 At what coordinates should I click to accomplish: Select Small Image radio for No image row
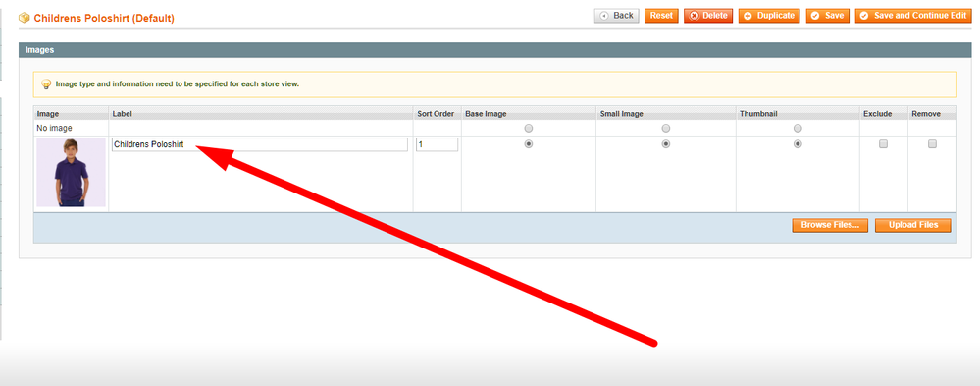pos(666,129)
